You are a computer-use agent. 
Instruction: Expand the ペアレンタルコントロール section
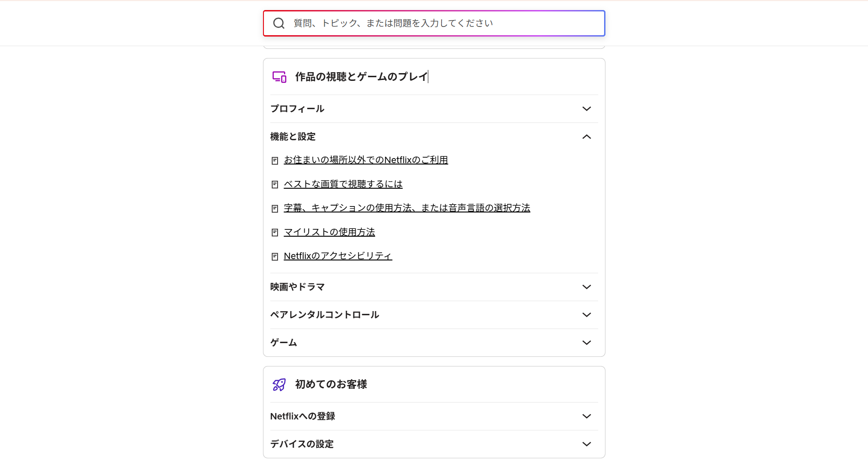(x=586, y=315)
